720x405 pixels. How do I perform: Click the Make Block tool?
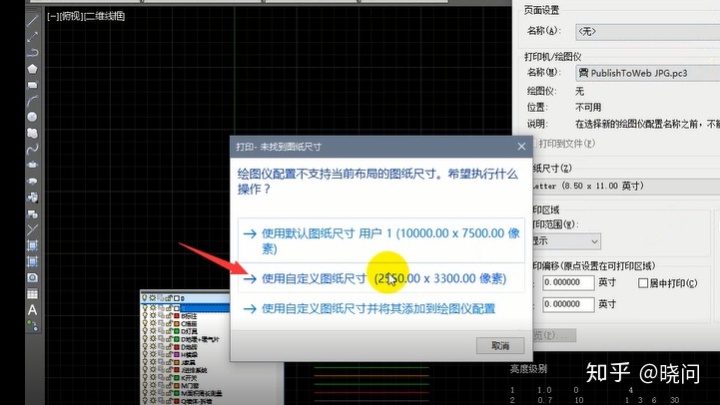tap(32, 214)
